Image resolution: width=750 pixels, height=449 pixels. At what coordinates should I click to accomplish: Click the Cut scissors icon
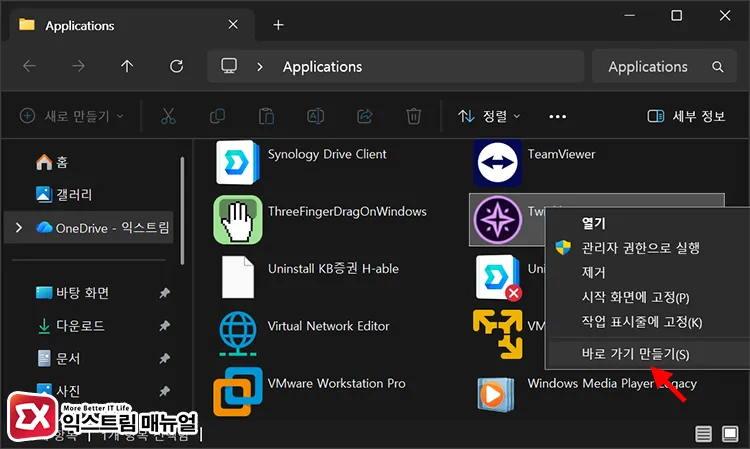[168, 116]
